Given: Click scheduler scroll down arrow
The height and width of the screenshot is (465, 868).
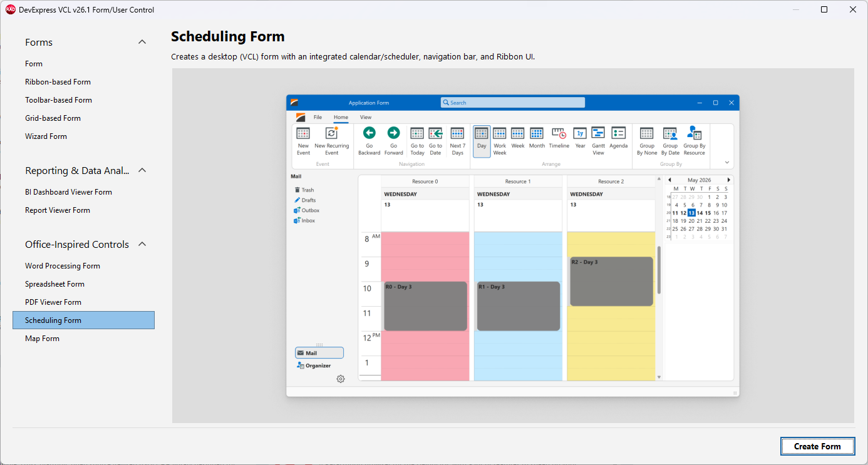Looking at the screenshot, I should click(x=658, y=377).
